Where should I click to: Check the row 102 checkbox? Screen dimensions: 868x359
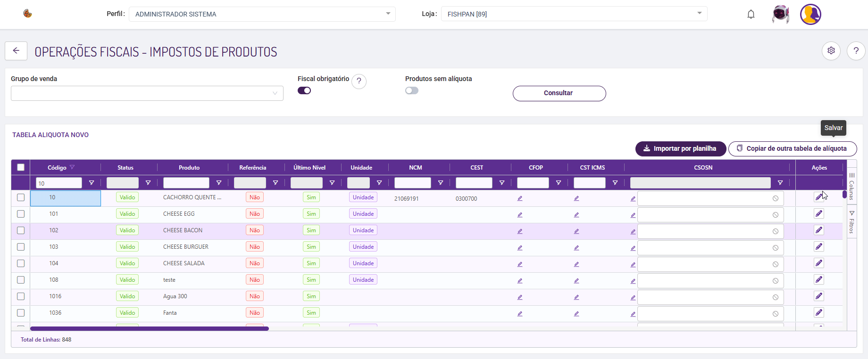(x=21, y=230)
